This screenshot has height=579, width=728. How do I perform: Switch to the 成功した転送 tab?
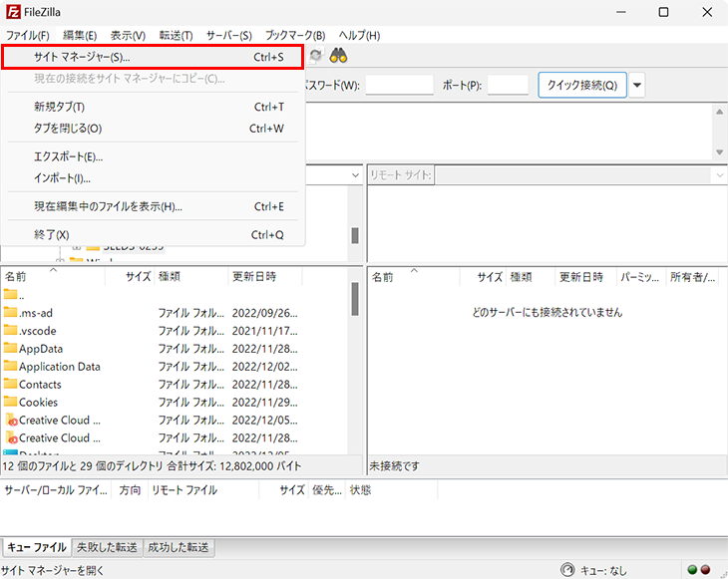[179, 547]
